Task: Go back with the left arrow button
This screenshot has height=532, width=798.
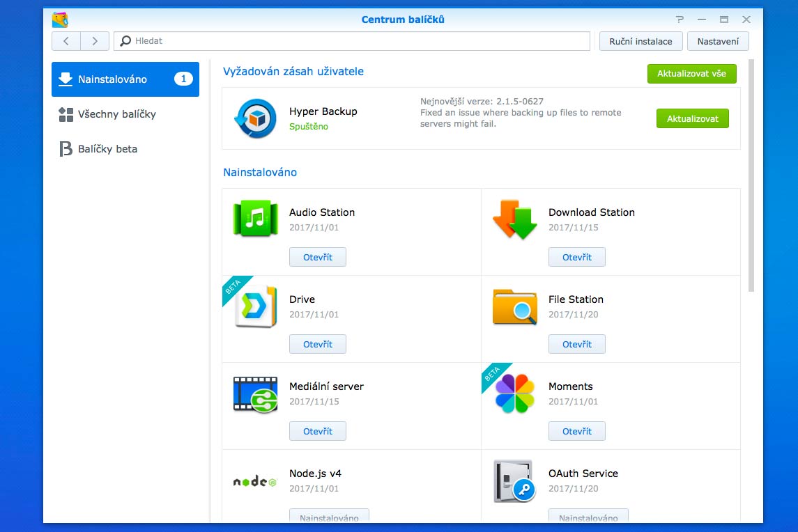Action: [66, 41]
